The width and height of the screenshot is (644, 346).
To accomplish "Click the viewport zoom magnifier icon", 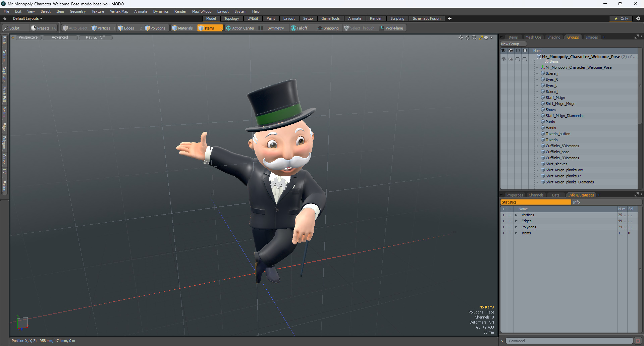I will [474, 38].
